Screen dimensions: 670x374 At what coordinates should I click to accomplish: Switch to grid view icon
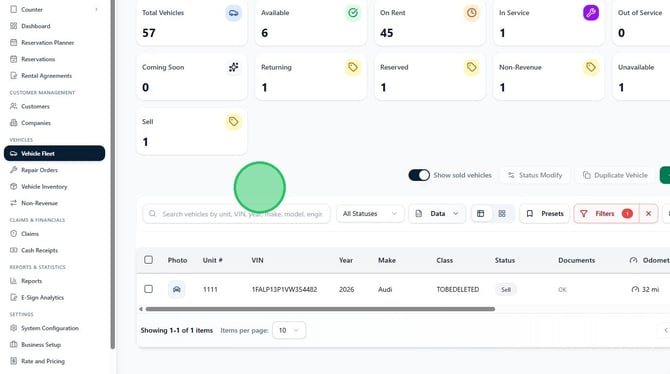coord(502,214)
